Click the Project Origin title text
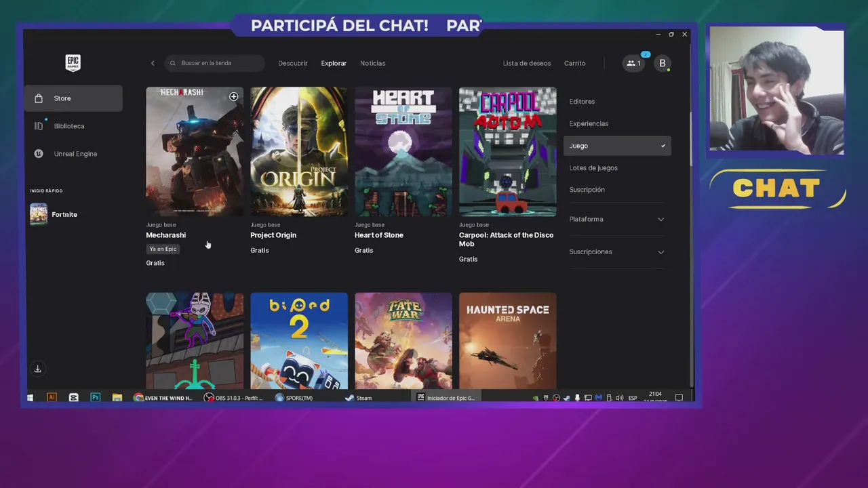Viewport: 868px width, 488px height. coord(273,235)
